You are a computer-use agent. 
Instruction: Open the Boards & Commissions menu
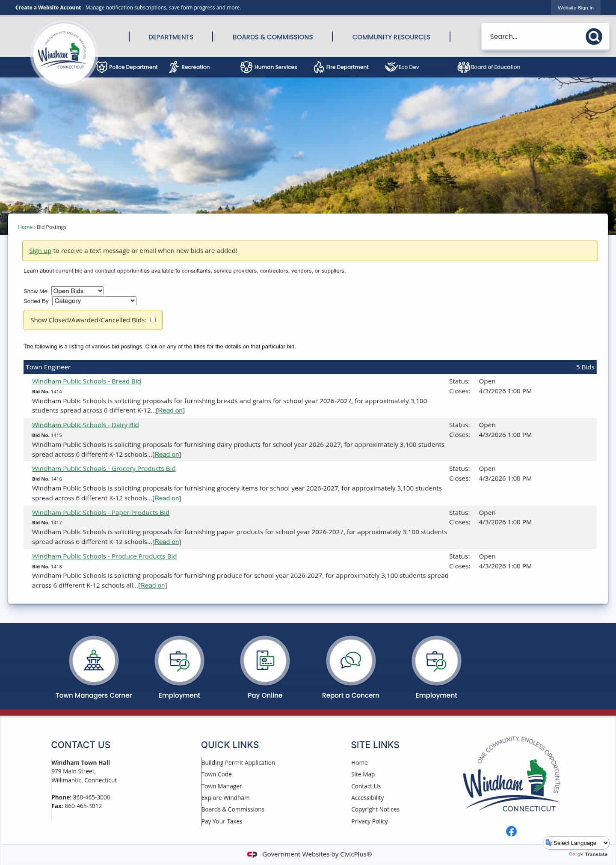click(x=272, y=37)
